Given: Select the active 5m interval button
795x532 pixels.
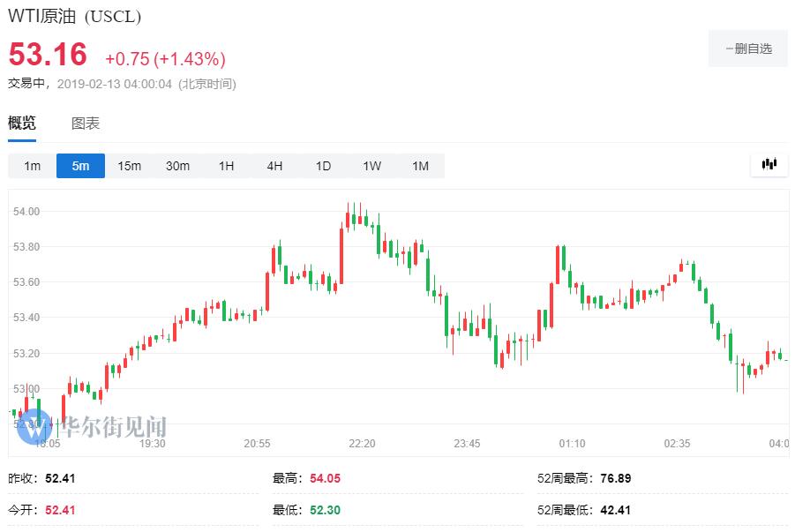Looking at the screenshot, I should coord(81,166).
